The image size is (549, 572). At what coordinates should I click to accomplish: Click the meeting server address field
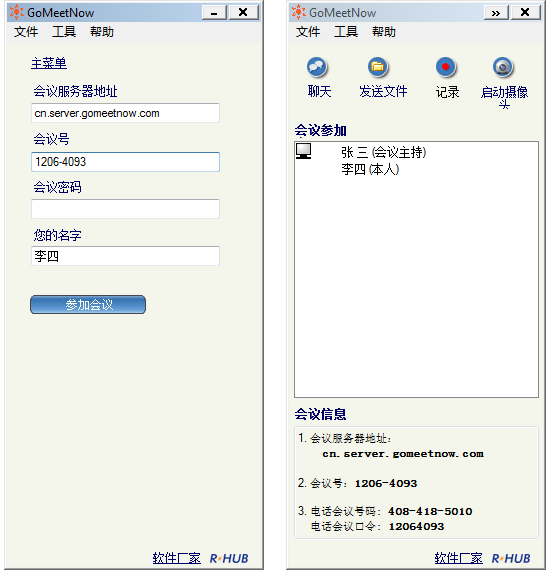coord(125,113)
